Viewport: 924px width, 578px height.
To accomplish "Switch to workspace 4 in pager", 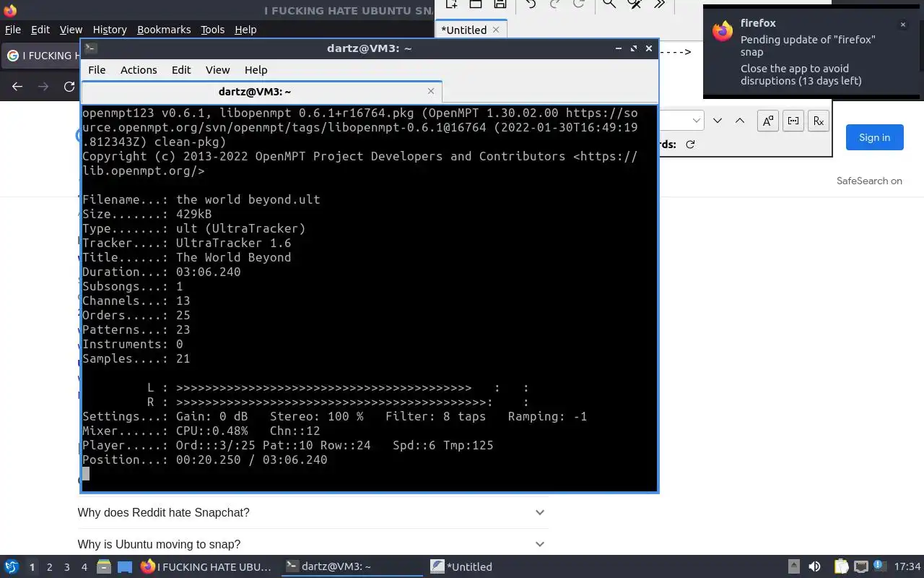I will click(x=84, y=567).
